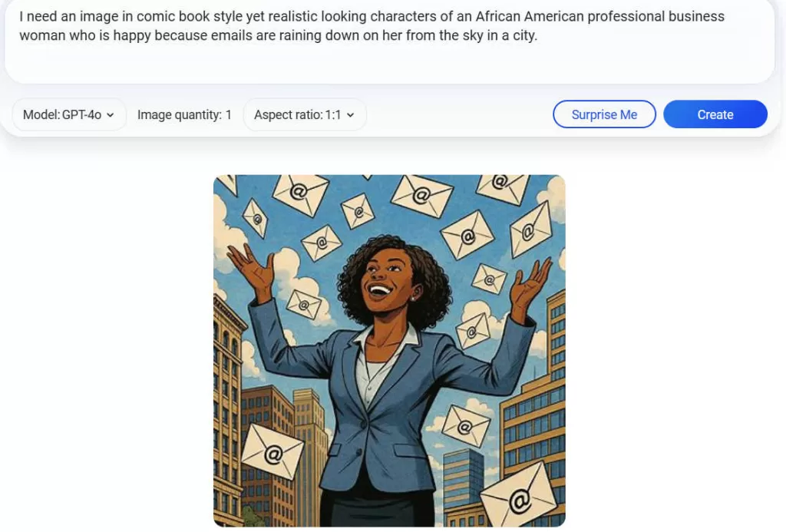Click the envelope overlapping the left brown building
Viewport: 786px width, 532px height.
[272, 451]
